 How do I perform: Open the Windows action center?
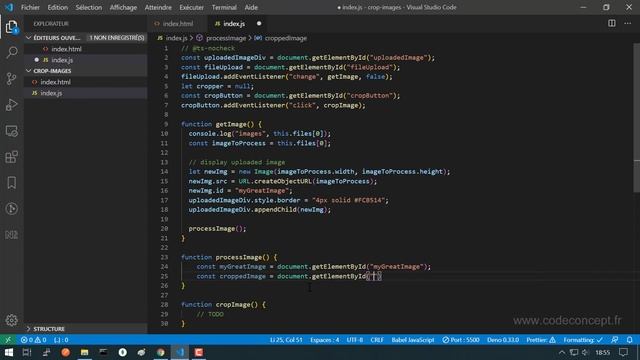tap(623, 352)
